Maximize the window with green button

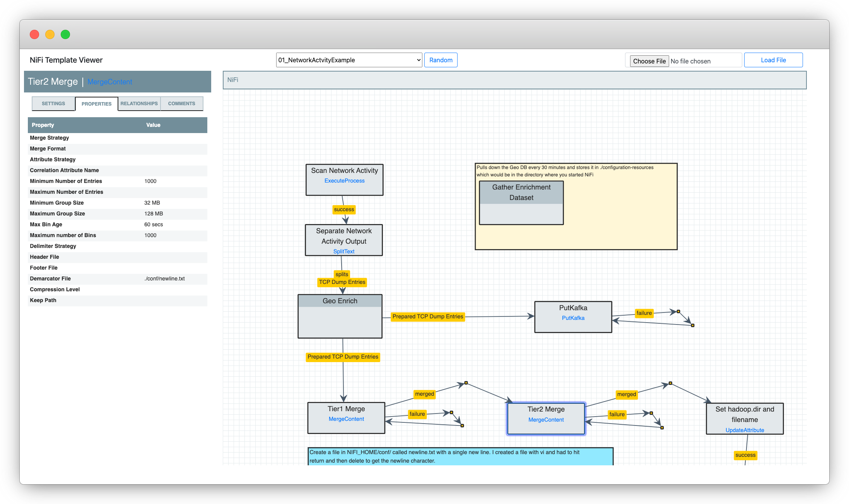65,34
